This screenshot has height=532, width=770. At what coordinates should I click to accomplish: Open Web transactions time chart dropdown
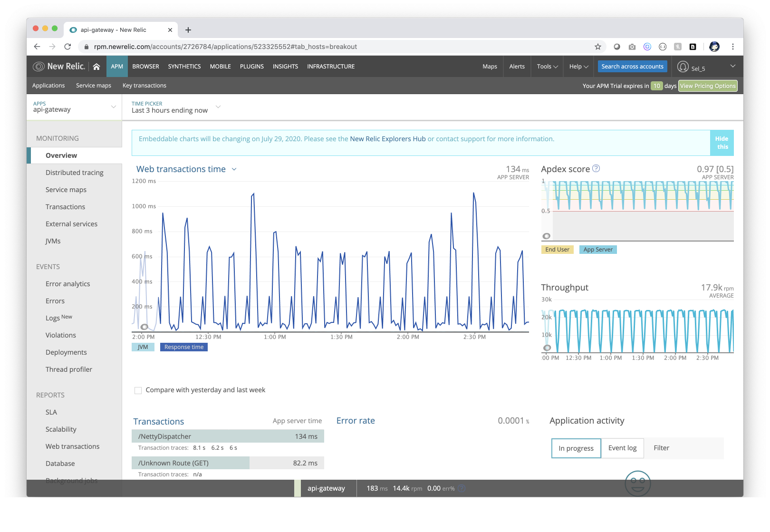click(x=234, y=169)
